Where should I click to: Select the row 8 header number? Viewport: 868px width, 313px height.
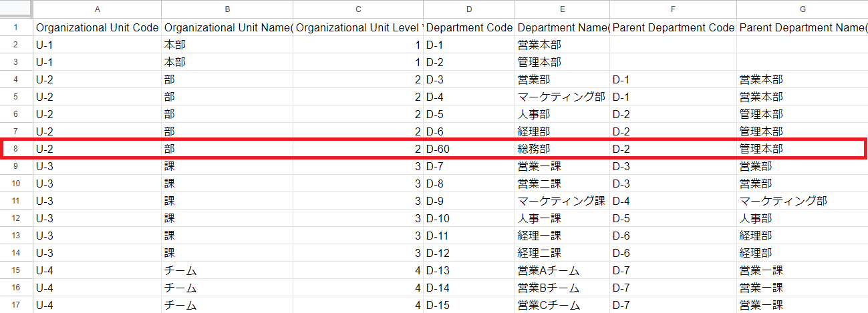(x=16, y=149)
